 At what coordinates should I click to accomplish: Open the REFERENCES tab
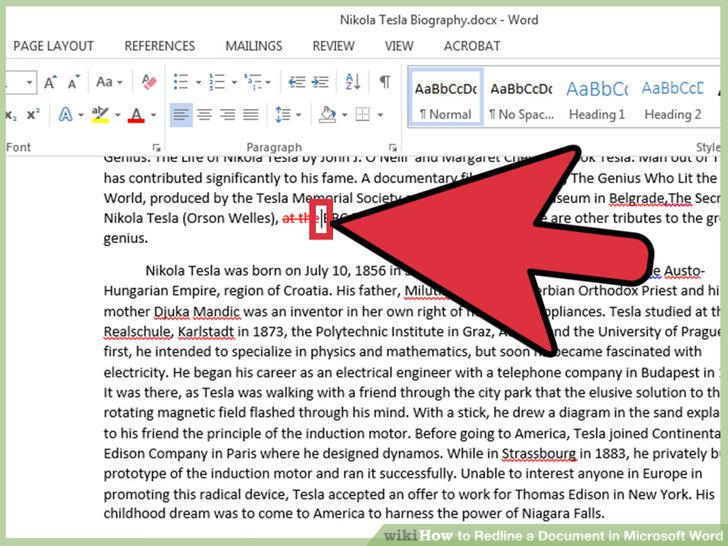click(160, 46)
